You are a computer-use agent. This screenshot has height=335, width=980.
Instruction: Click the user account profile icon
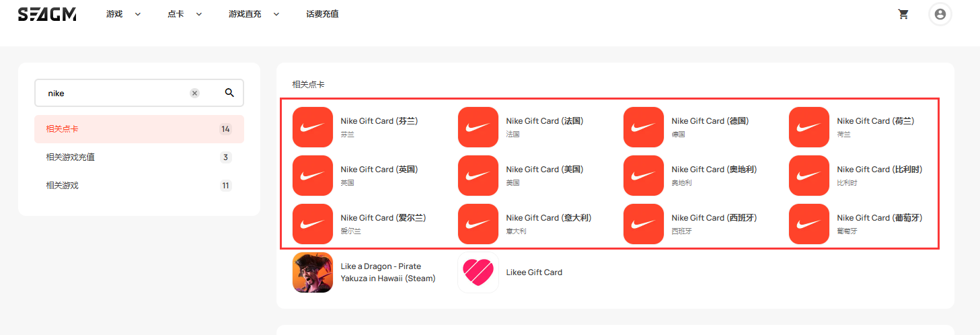pyautogui.click(x=940, y=14)
